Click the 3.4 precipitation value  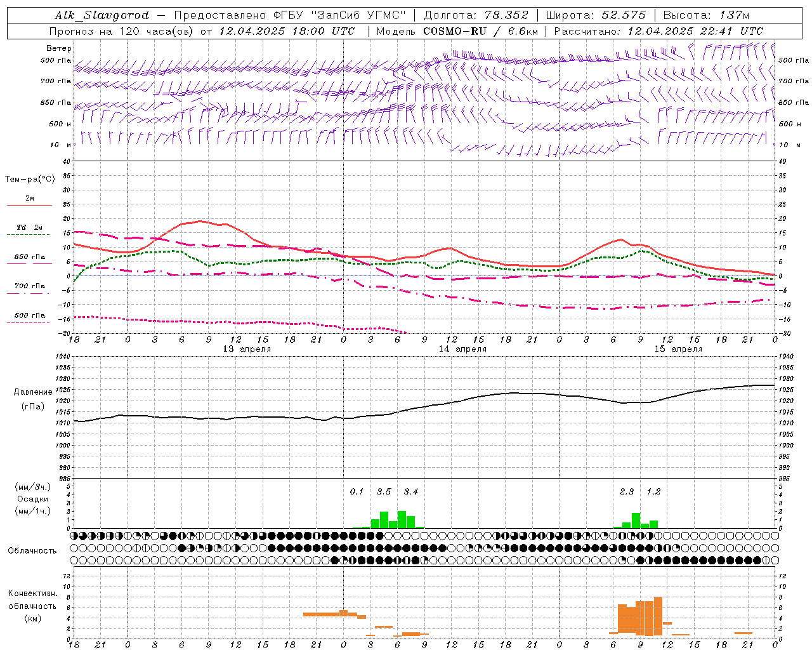(411, 492)
